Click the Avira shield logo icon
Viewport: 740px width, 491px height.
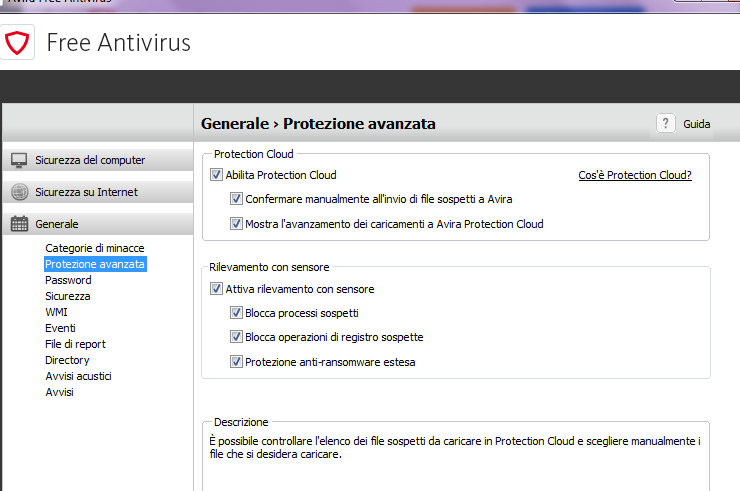[19, 43]
